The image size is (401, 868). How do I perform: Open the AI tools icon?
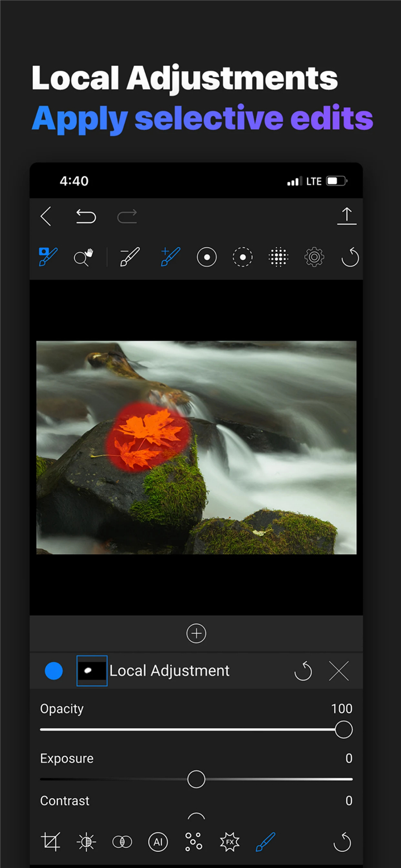coord(158,841)
